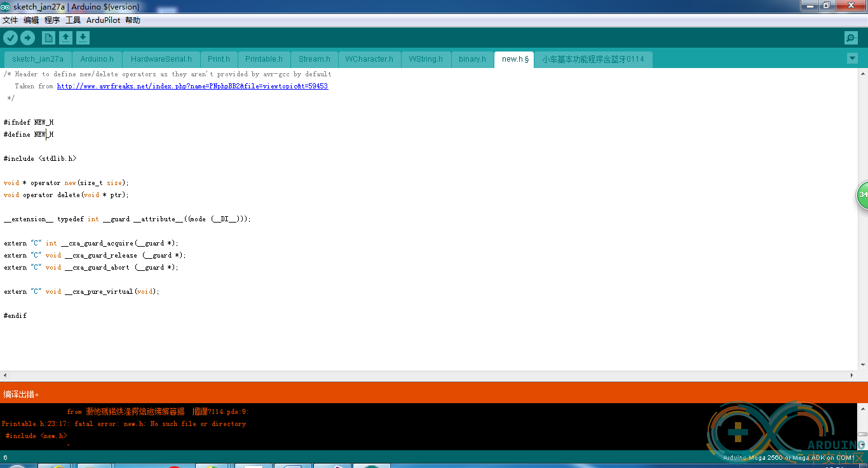Image resolution: width=868 pixels, height=468 pixels.
Task: Open the 程序 menu
Action: [52, 20]
